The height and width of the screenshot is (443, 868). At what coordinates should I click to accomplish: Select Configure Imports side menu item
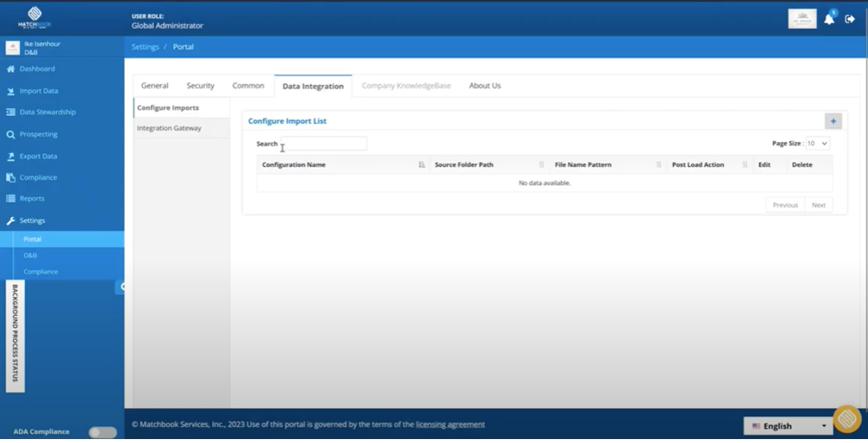[181, 108]
